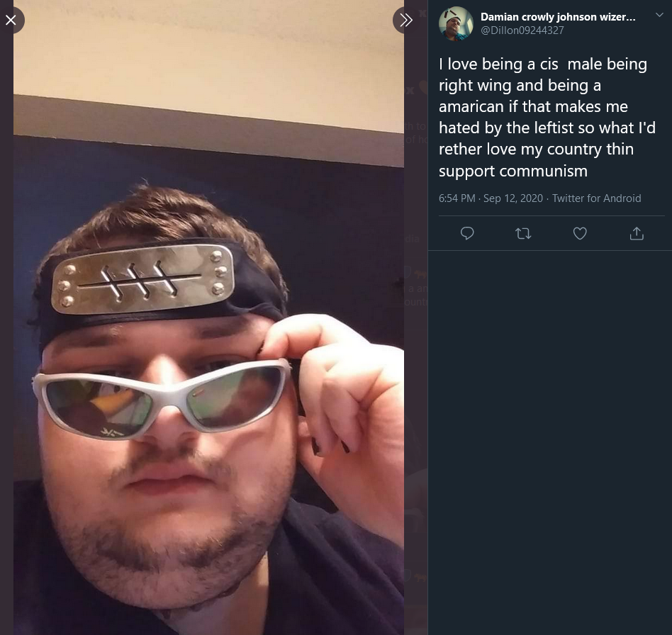Collapse the tweet sidebar using double-arrow icon
The width and height of the screenshot is (672, 635).
tap(405, 20)
